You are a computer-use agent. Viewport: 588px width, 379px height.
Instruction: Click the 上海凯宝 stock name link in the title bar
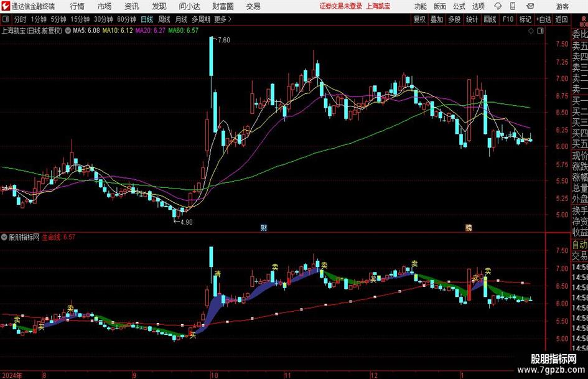[378, 6]
